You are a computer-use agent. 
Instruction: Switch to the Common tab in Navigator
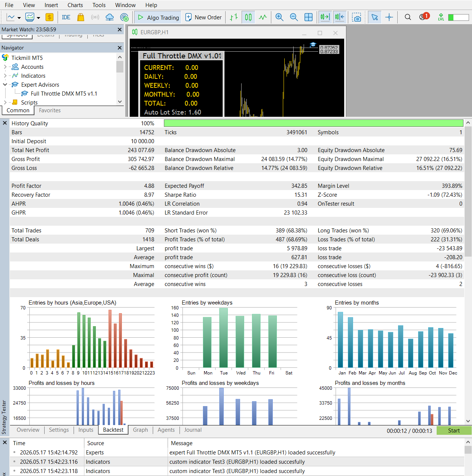coord(18,110)
